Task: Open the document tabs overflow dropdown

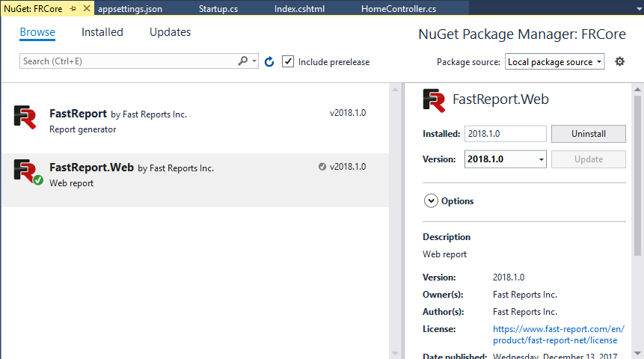Action: [640, 8]
